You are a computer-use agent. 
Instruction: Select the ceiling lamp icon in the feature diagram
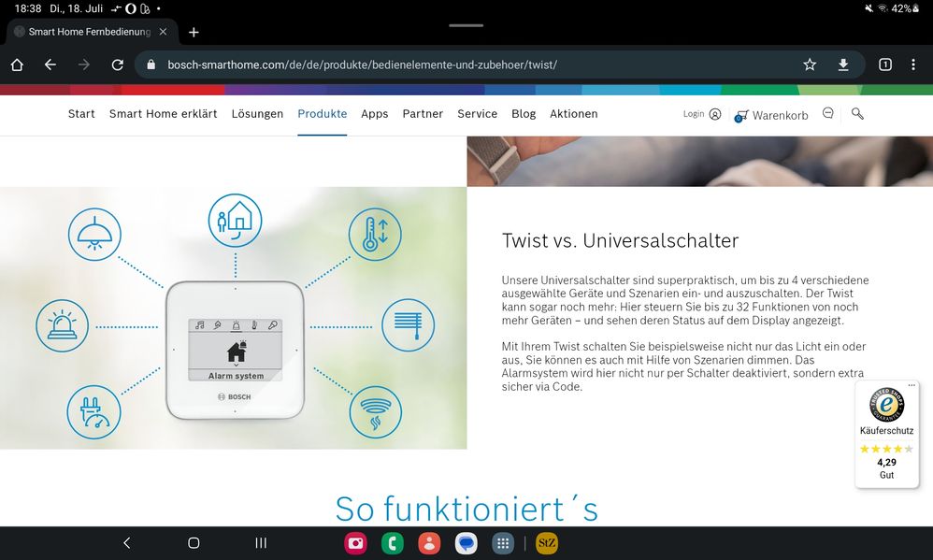coord(94,235)
